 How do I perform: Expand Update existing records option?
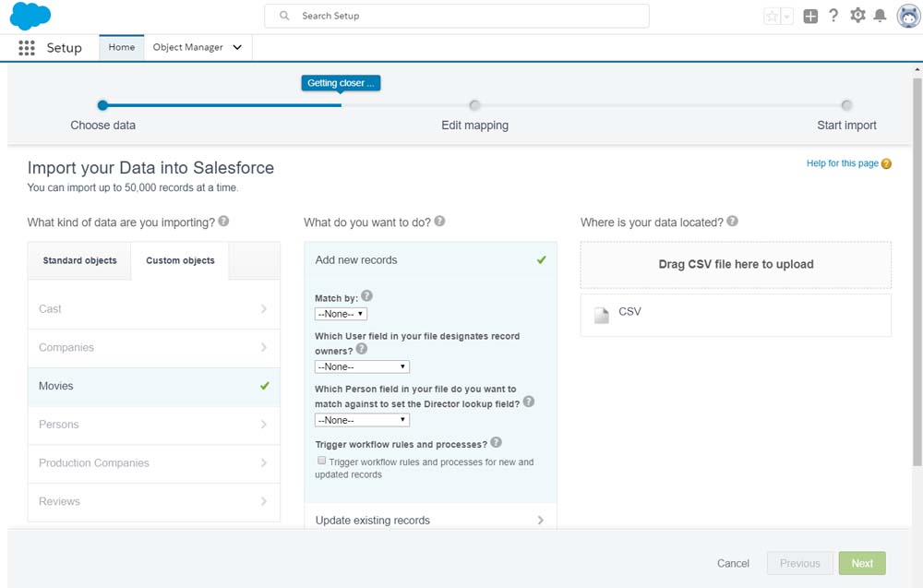(x=430, y=521)
